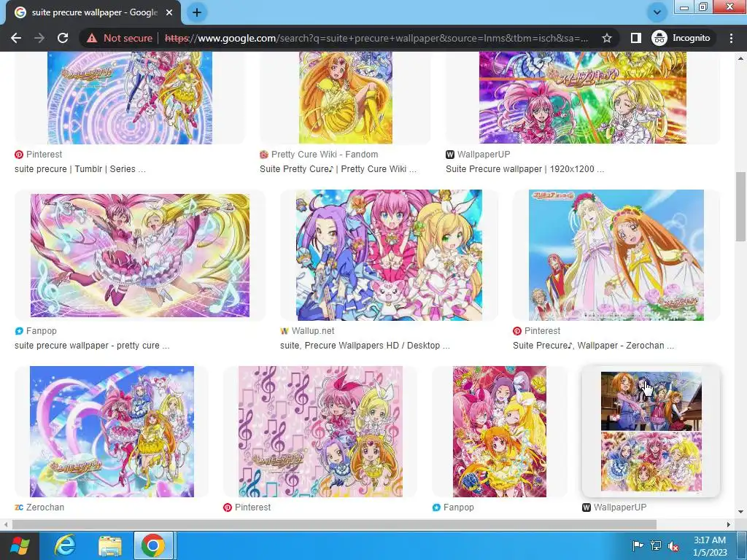This screenshot has height=560, width=747.
Task: Click the horizontal scrollbar right arrow
Action: [729, 524]
